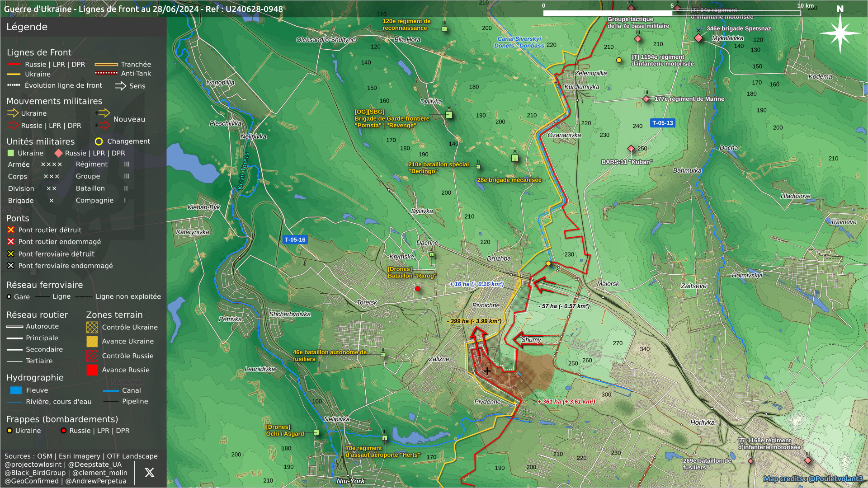Click the Avance Ukraine yellow swatch
The height and width of the screenshot is (488, 868).
92,342
